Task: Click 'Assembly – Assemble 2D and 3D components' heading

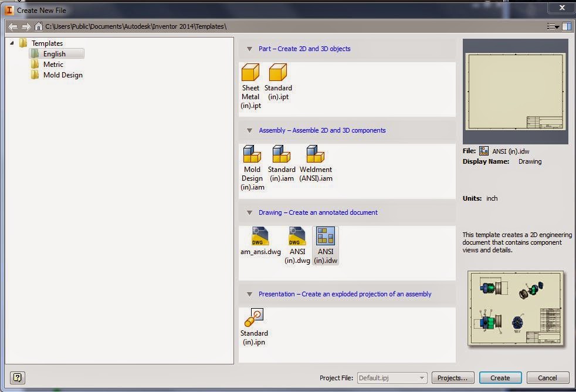Action: coord(322,130)
